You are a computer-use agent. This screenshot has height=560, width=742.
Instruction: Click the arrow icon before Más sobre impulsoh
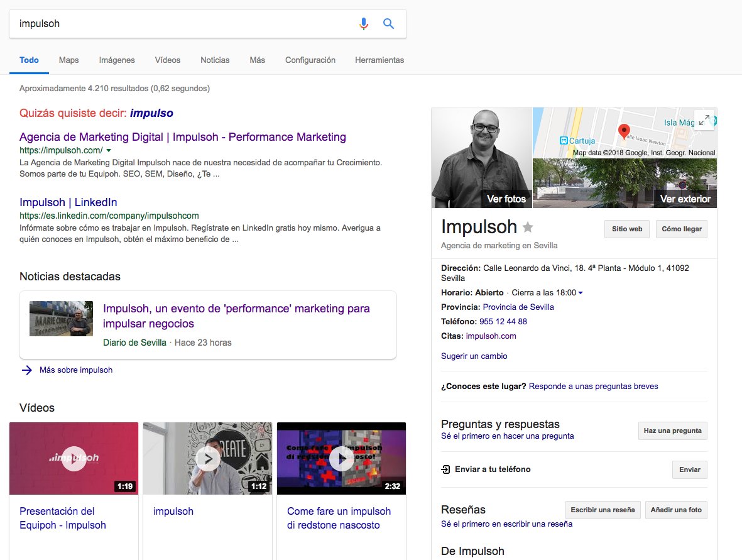pos(27,370)
